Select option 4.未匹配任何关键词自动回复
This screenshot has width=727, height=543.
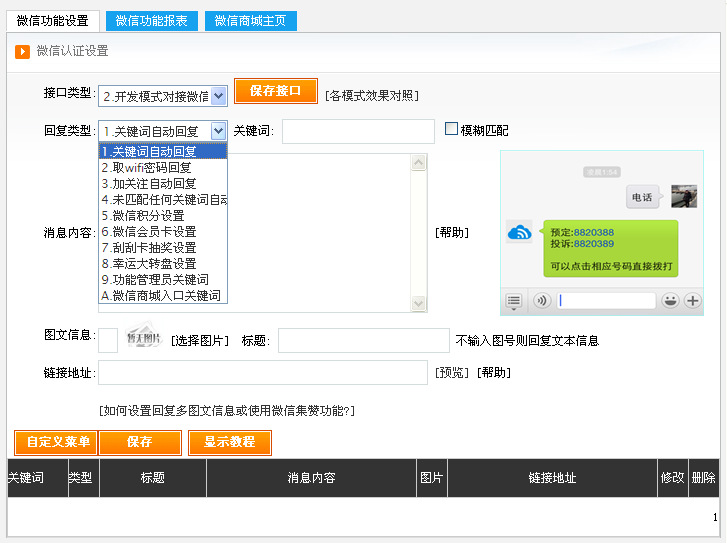[x=163, y=200]
